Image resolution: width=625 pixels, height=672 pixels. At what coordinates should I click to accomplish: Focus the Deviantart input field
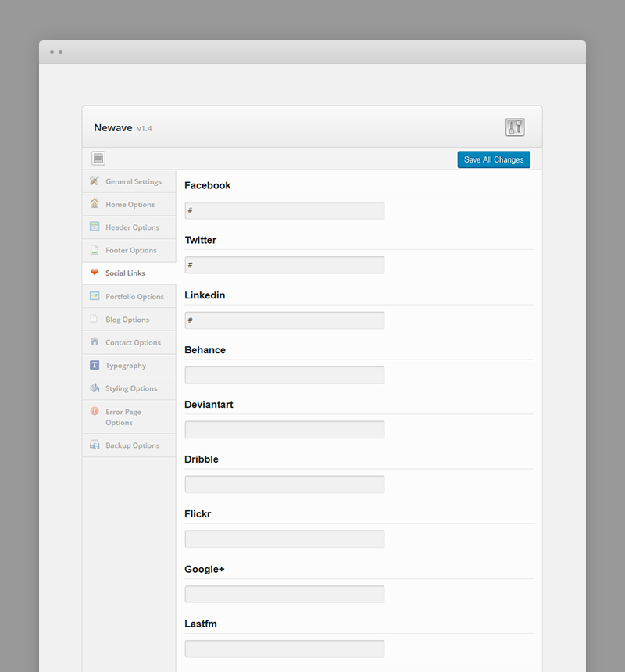284,430
